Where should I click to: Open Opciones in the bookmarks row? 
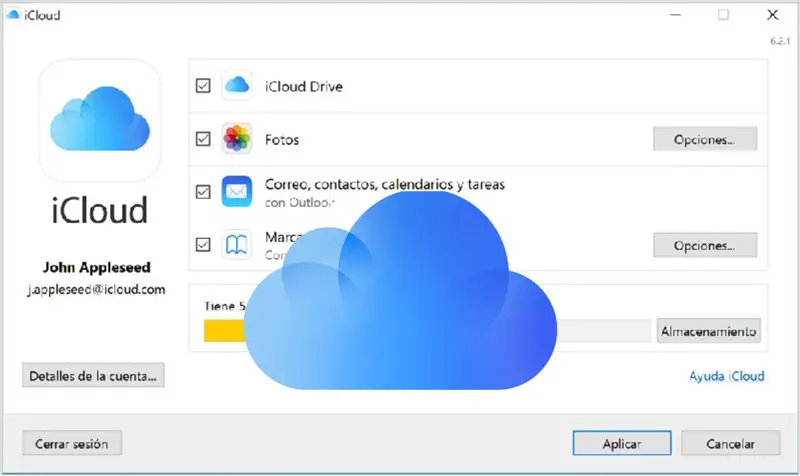coord(705,245)
